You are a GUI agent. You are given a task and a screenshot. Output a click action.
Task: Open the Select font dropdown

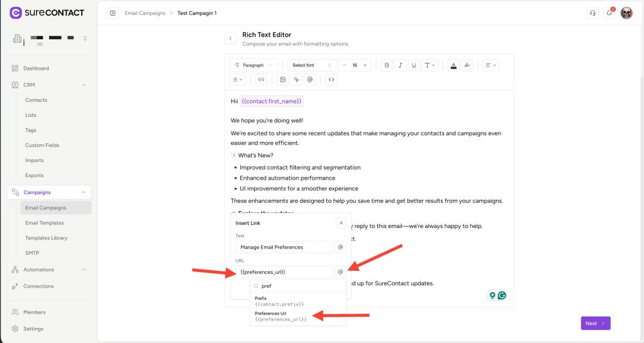click(x=311, y=65)
